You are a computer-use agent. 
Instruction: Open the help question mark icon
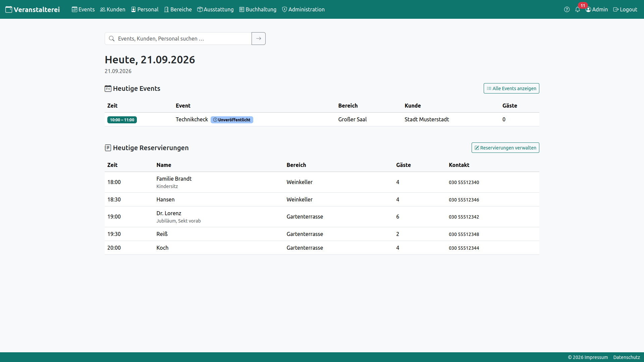click(567, 9)
